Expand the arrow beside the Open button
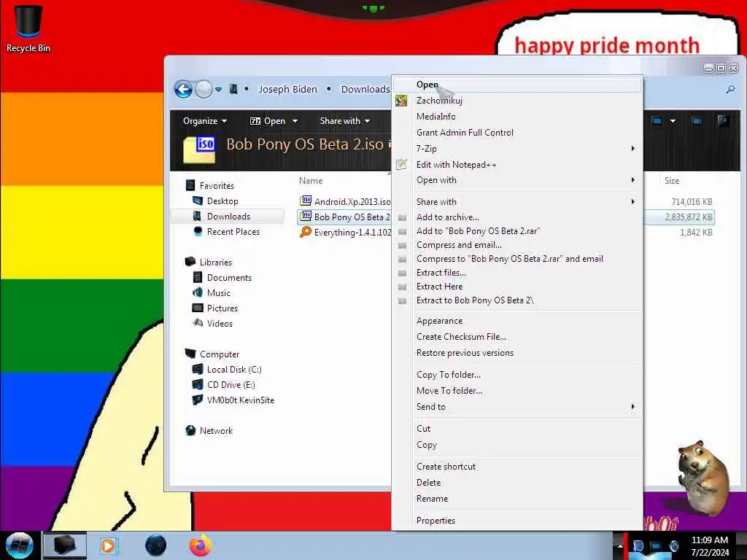This screenshot has width=747, height=560. point(295,121)
